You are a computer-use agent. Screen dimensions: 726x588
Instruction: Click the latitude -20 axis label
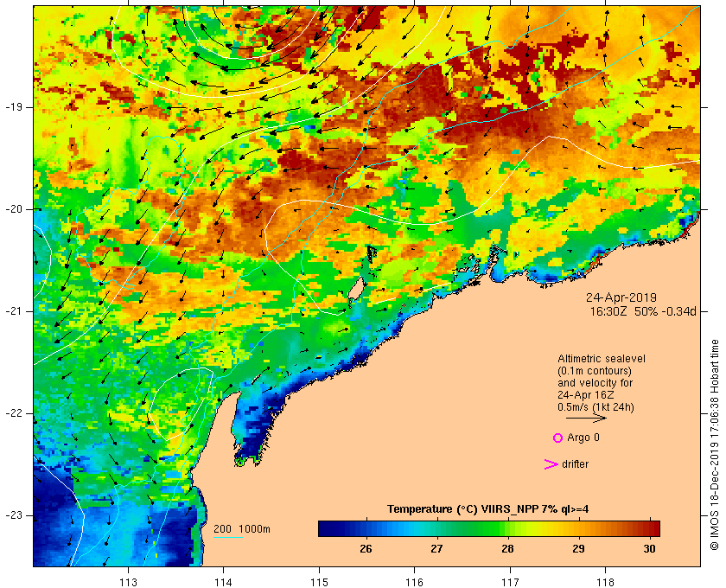[x=14, y=209]
